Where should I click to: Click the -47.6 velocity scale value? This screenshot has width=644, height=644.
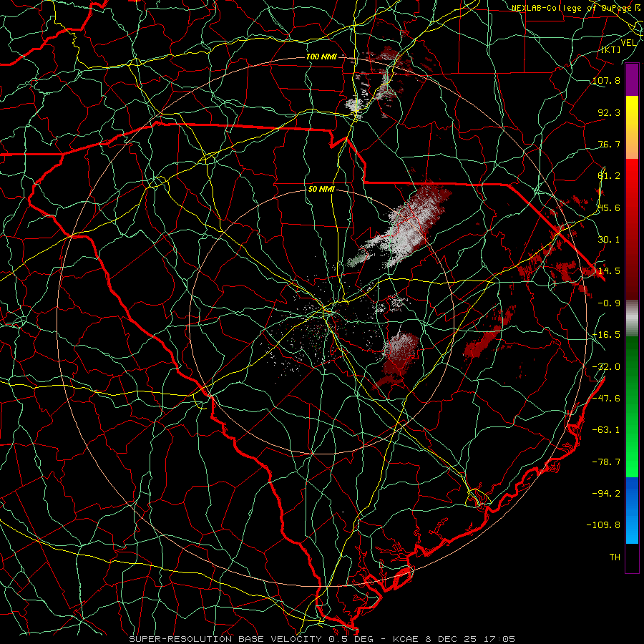click(606, 399)
